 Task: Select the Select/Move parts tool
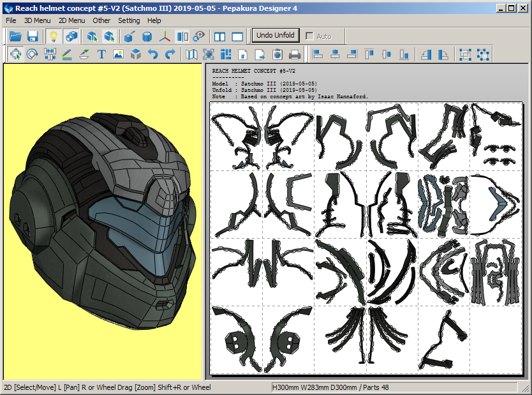click(x=15, y=54)
